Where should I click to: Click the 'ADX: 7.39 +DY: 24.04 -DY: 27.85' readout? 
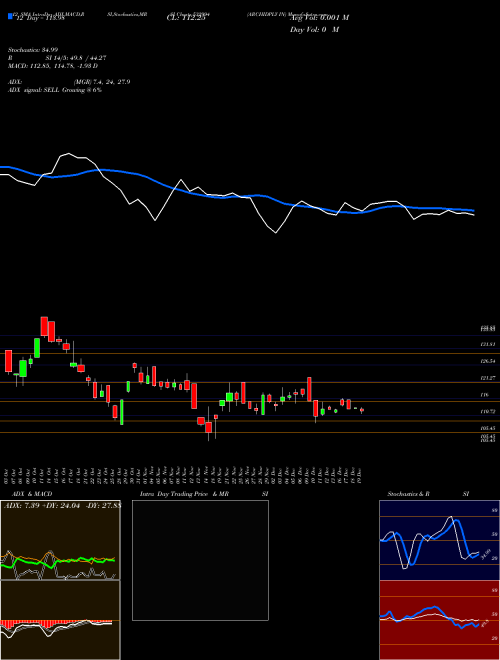click(x=62, y=505)
